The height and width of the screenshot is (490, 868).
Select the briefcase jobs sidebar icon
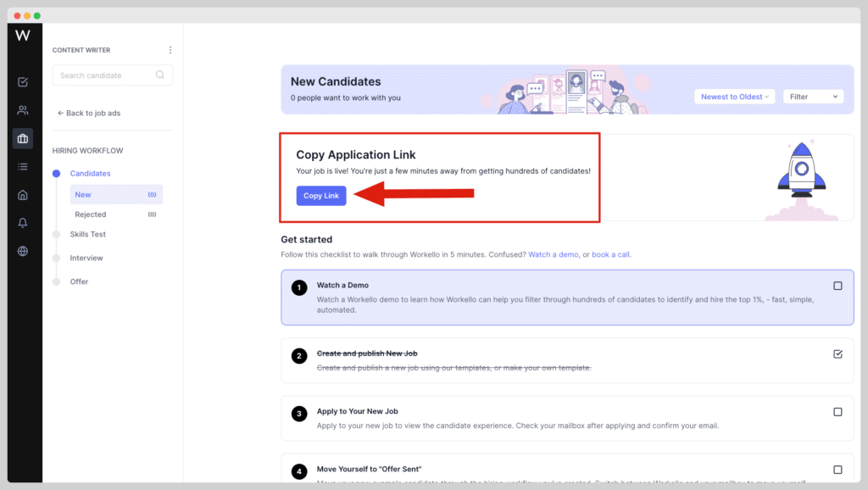click(x=23, y=138)
